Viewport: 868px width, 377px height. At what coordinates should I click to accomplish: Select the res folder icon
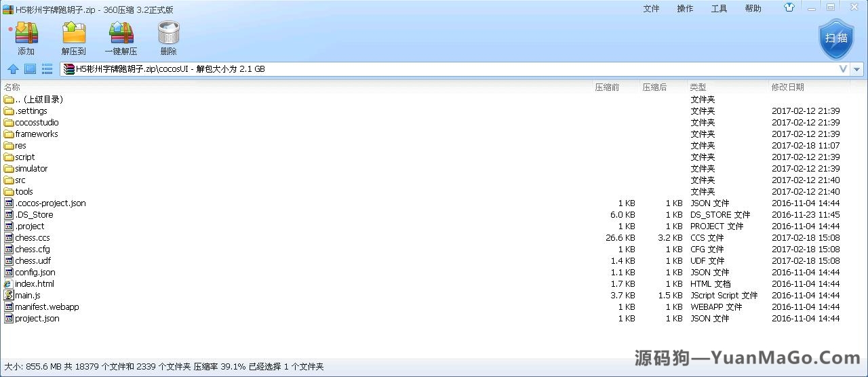(9, 145)
